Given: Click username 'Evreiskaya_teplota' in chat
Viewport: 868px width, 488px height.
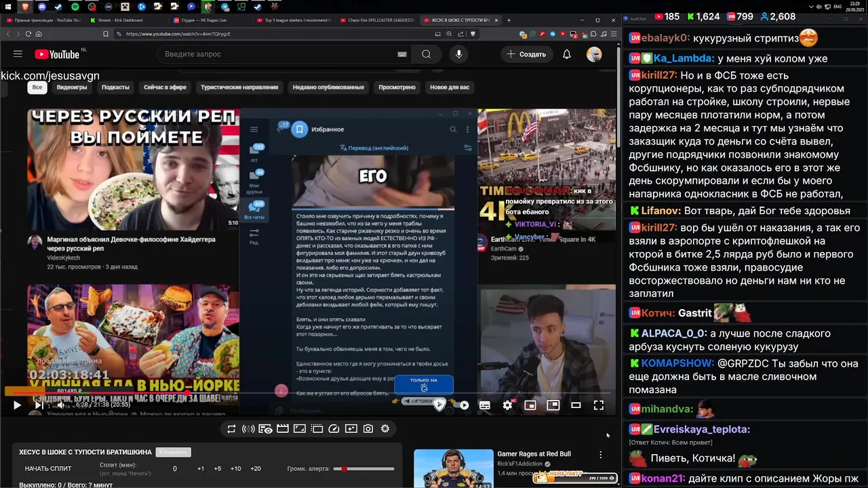Looking at the screenshot, I should 702,430.
